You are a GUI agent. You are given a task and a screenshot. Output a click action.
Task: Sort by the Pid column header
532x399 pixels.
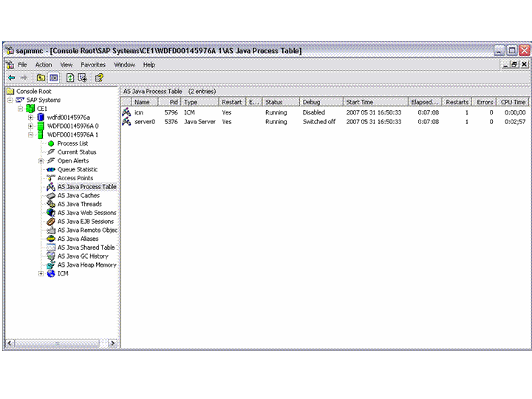click(x=169, y=102)
